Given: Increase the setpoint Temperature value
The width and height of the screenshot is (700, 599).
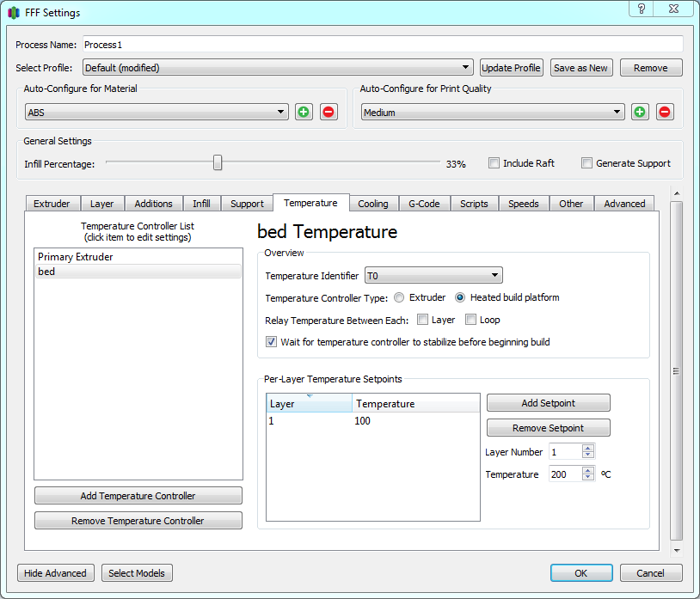Looking at the screenshot, I should point(588,471).
